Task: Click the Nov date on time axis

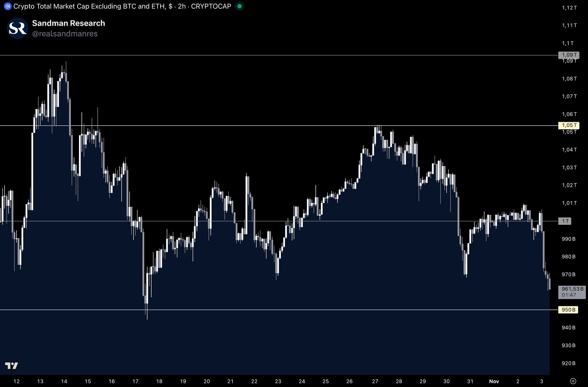Action: click(494, 381)
